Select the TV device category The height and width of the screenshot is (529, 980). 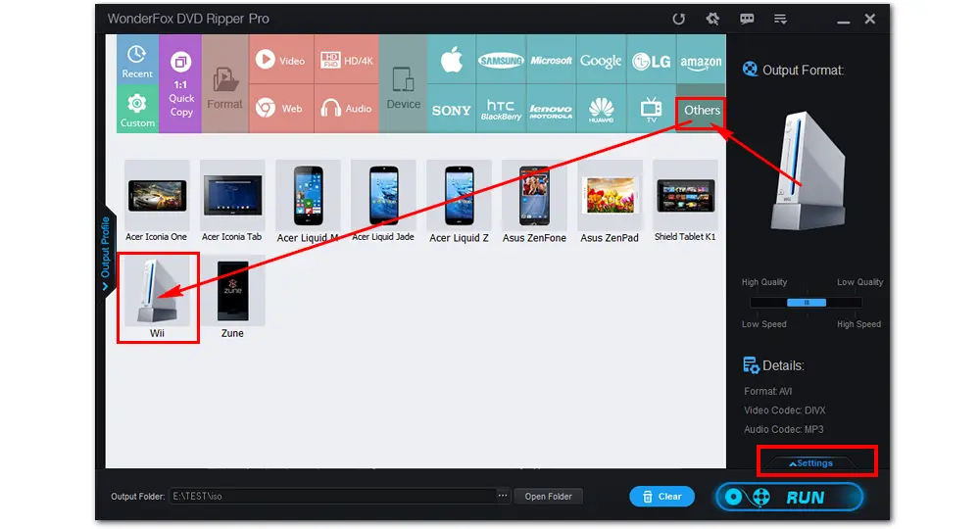pyautogui.click(x=651, y=110)
